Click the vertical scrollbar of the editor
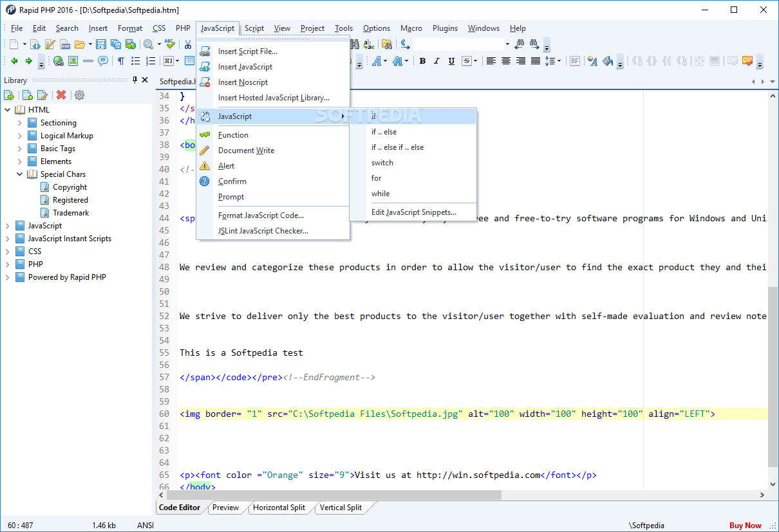Screen dimensions: 779x532 773,289
